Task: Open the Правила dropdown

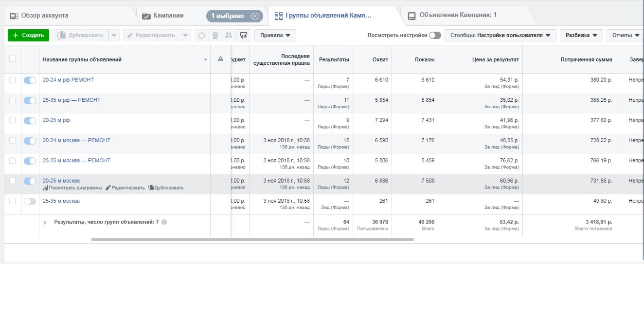Action: click(275, 35)
